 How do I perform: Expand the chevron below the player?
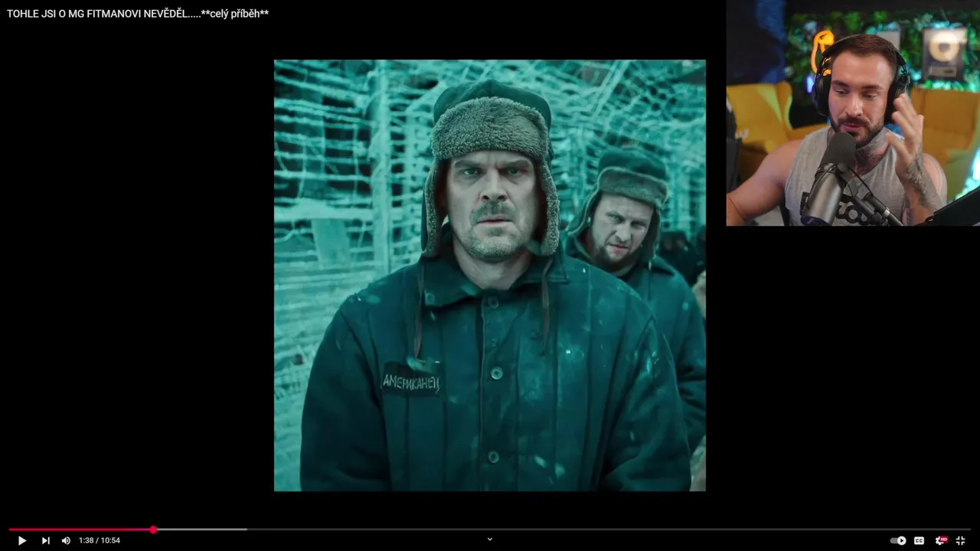490,540
